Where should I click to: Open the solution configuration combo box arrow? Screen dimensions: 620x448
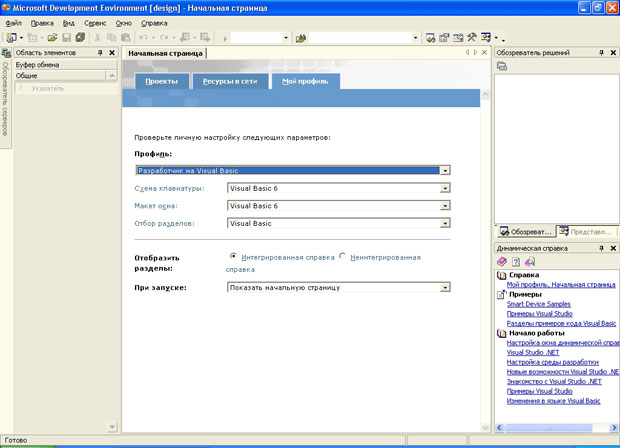286,38
